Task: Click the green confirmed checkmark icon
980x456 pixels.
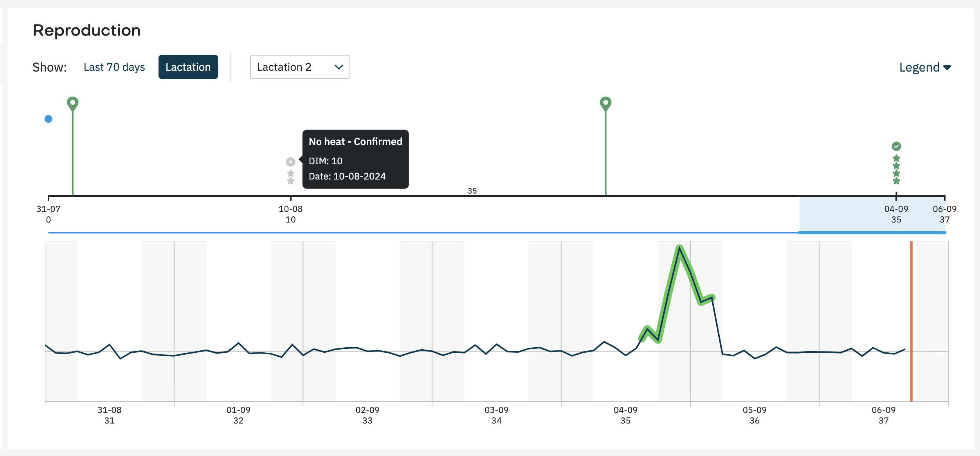Action: 896,146
